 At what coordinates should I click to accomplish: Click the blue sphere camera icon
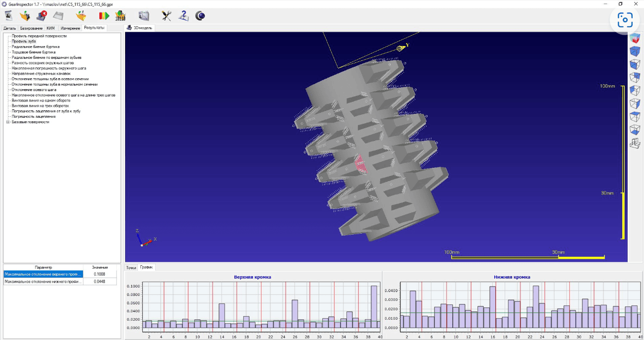point(200,16)
